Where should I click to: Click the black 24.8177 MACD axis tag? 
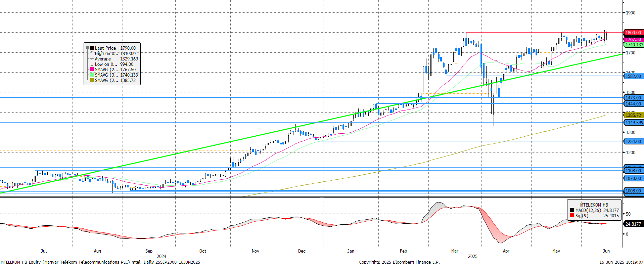[633, 224]
